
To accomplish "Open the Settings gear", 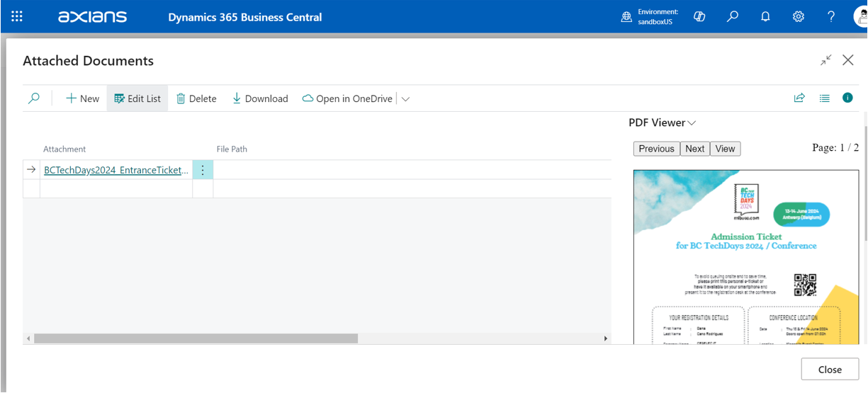I will pyautogui.click(x=799, y=16).
